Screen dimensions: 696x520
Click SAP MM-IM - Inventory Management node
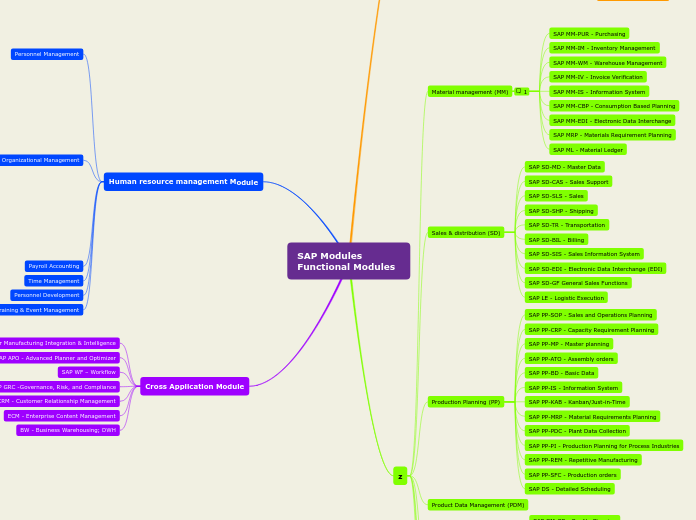(x=604, y=48)
